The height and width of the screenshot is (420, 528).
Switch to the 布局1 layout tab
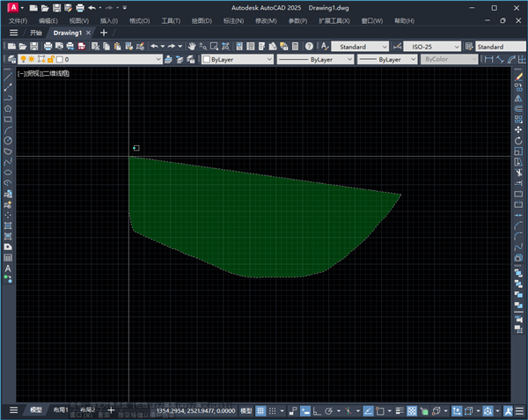(x=61, y=410)
